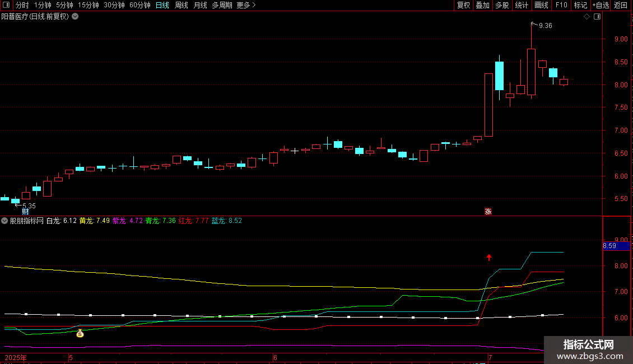Click the money bag signal icon
This screenshot has width=633, height=364.
(80, 333)
